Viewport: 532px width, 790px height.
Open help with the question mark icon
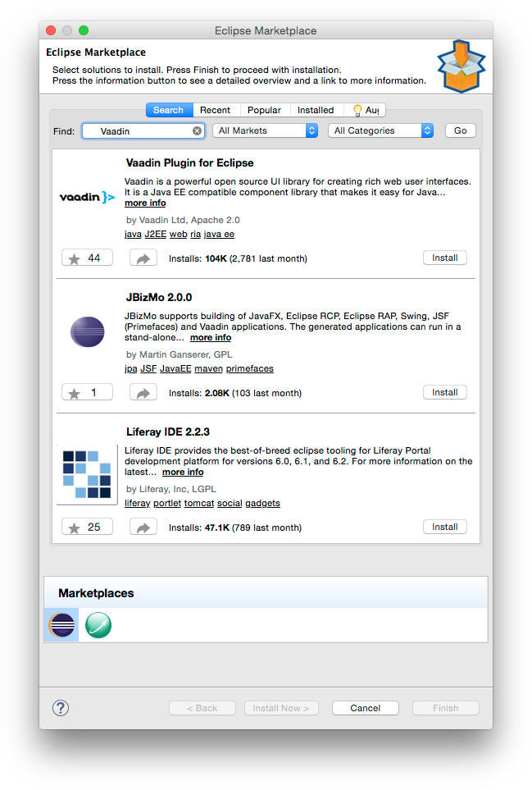click(61, 708)
